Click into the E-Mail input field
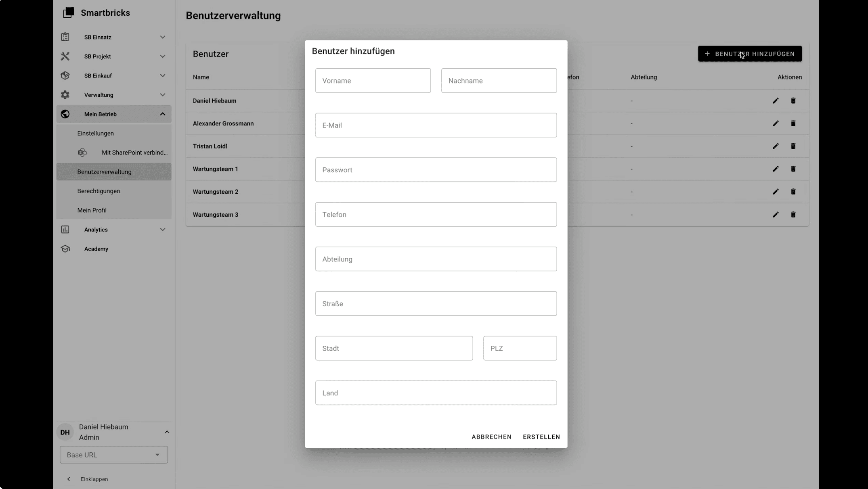Screen dimensions: 868x489 (436, 125)
